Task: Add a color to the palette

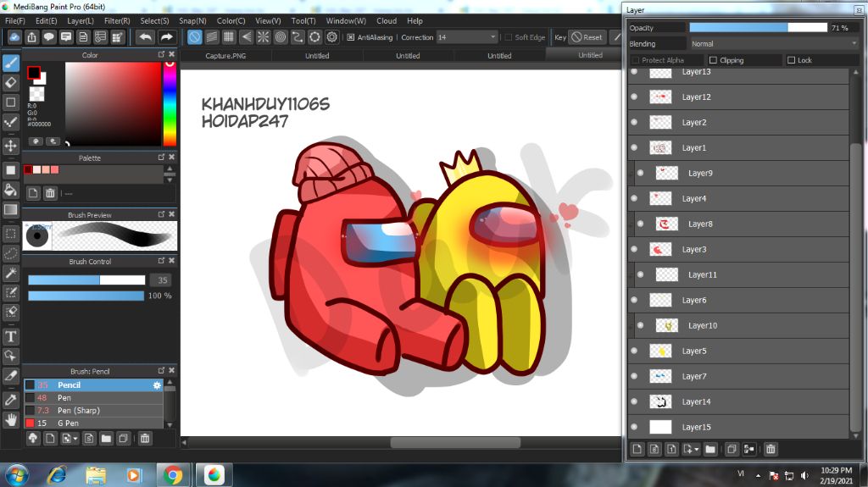Action: 33,192
